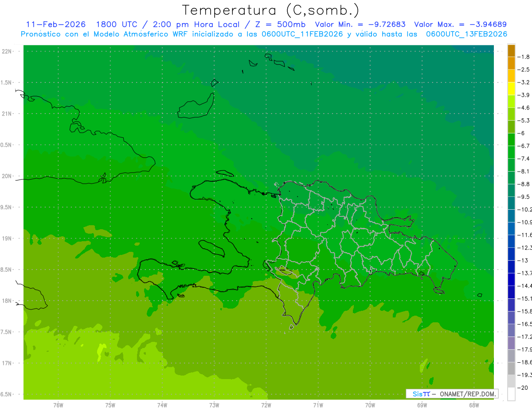Click the '-4.6' colorbar label
Viewport: 532px width, 411px height.
(524, 108)
